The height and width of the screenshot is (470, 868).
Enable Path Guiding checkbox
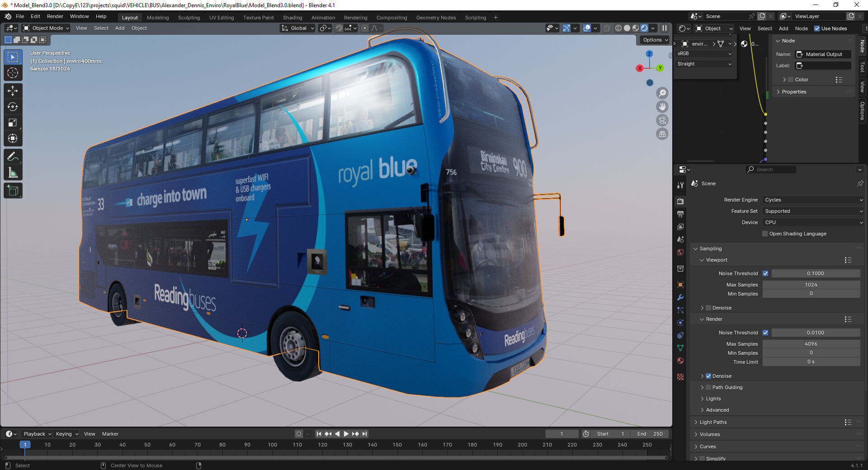coord(708,387)
